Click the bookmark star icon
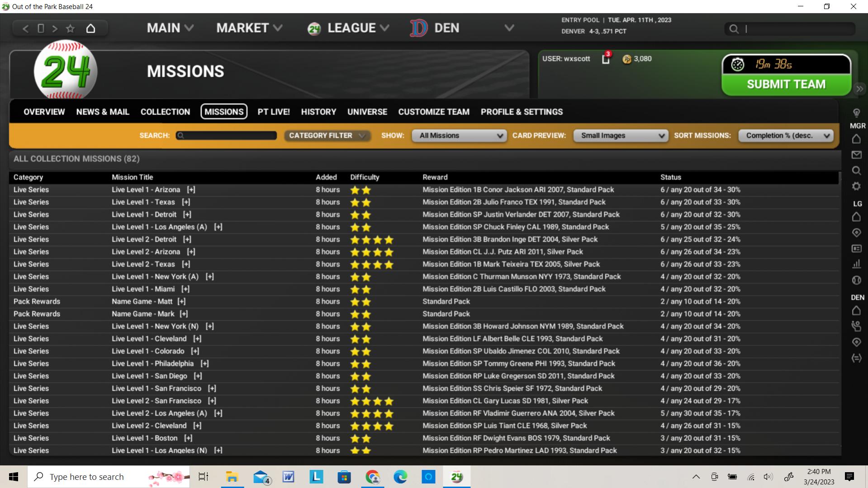868x488 pixels. pyautogui.click(x=70, y=29)
